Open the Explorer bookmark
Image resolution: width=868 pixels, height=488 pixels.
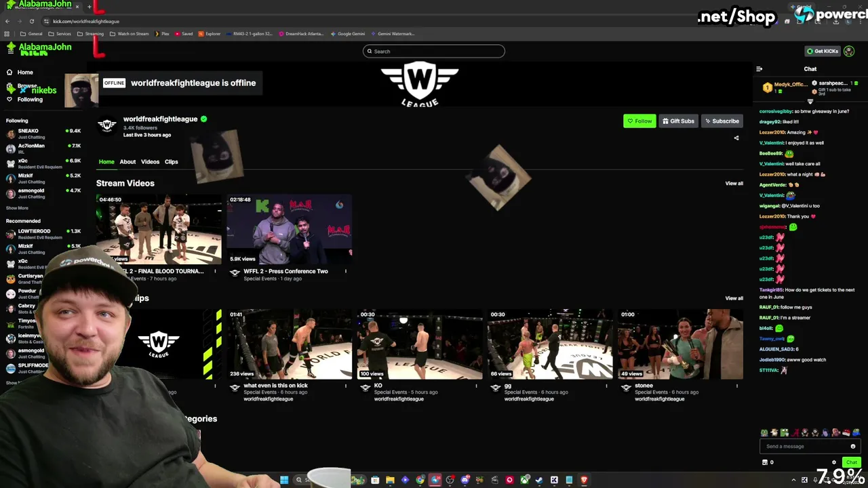(x=210, y=34)
